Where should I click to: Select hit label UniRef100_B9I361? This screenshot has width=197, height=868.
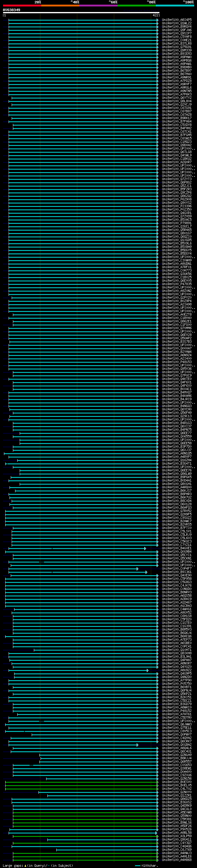(177, 572)
